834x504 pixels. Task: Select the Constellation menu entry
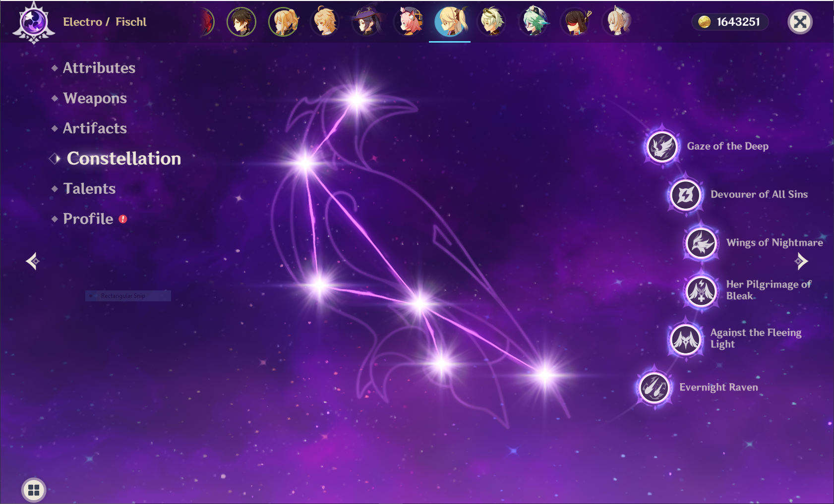tap(124, 159)
